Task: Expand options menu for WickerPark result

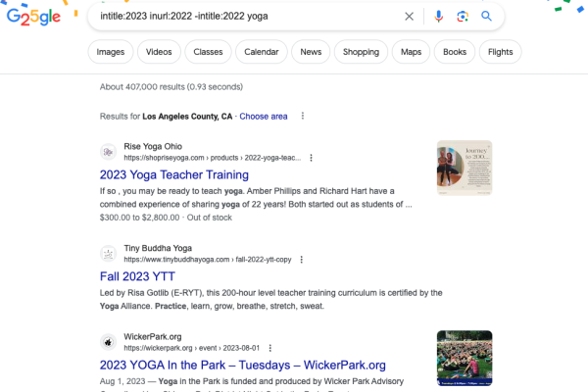Action: (270, 348)
